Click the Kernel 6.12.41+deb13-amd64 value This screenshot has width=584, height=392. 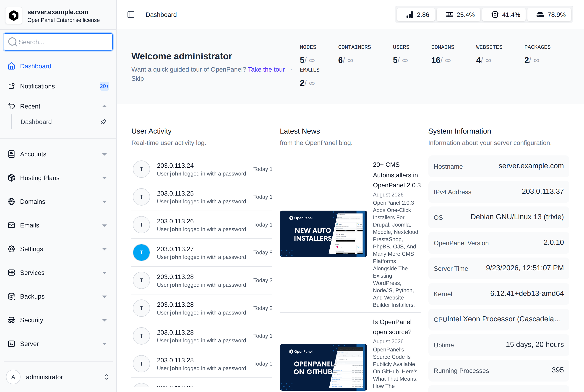click(527, 293)
